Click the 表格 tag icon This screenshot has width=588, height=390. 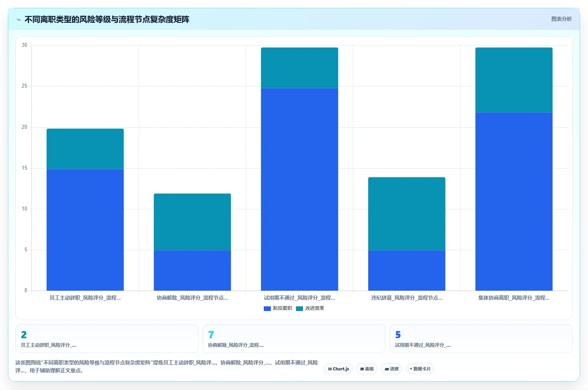pos(362,369)
